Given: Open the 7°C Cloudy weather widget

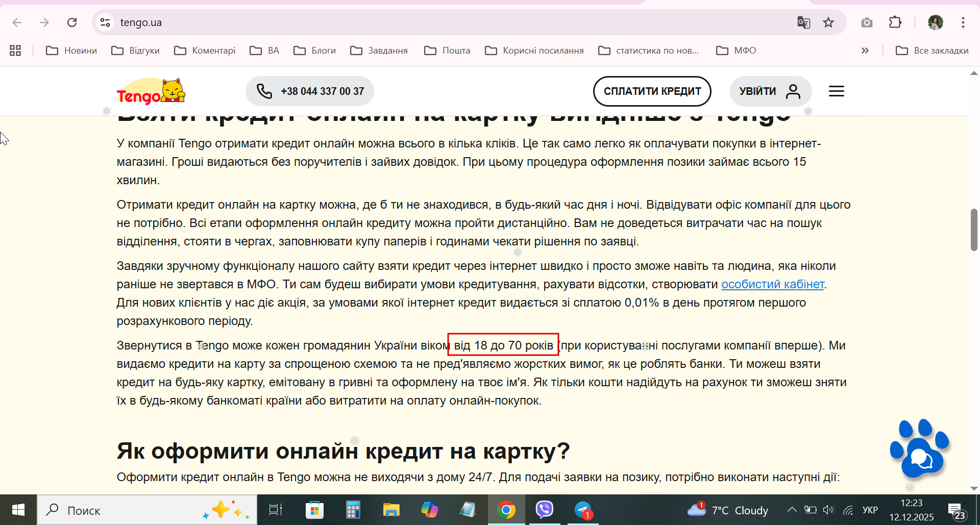Looking at the screenshot, I should pyautogui.click(x=728, y=510).
